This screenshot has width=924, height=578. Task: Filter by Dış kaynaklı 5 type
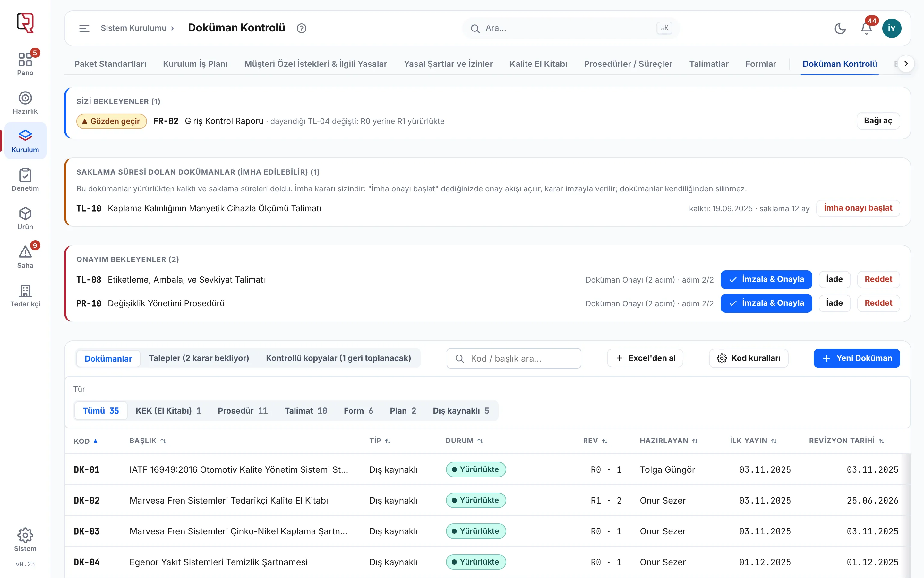(x=461, y=411)
